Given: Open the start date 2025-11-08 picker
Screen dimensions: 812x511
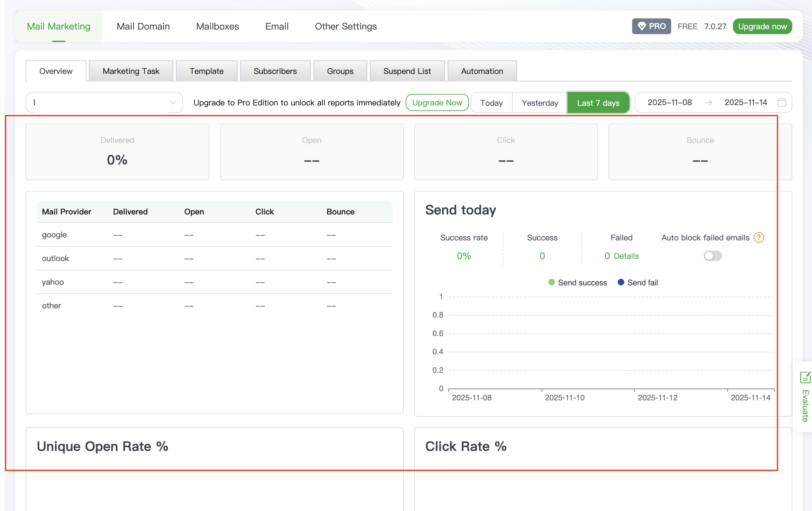Looking at the screenshot, I should point(669,102).
